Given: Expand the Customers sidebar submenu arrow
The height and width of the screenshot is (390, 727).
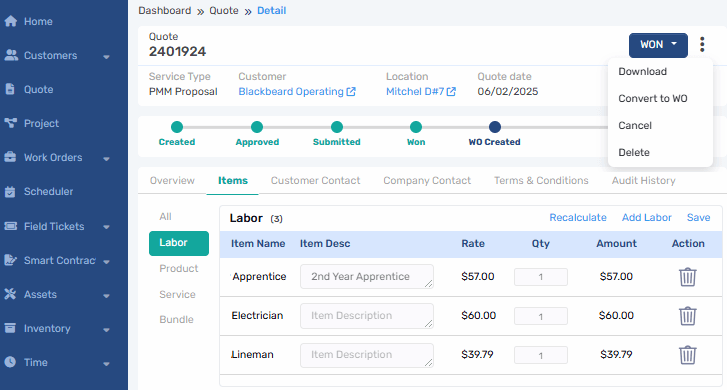Looking at the screenshot, I should (106, 57).
